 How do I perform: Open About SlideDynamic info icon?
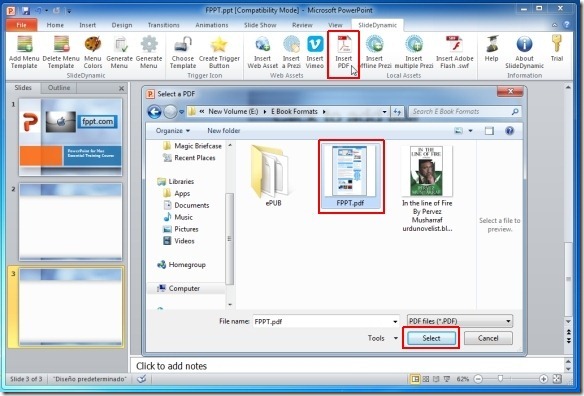(x=524, y=44)
